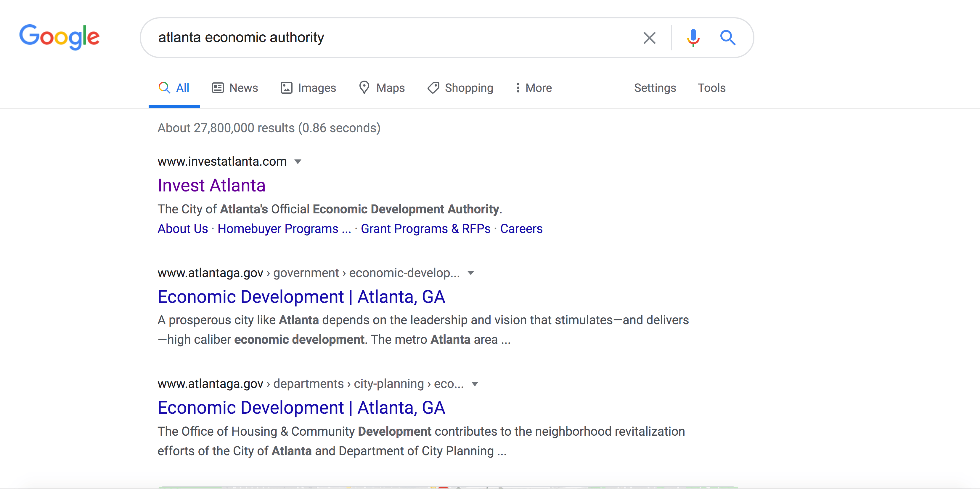Expand the dropdown arrow beside the departments › city-planning URL
The height and width of the screenshot is (489, 980).
tap(474, 384)
